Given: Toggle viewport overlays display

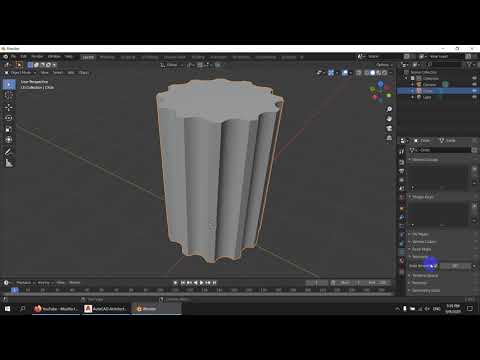Looking at the screenshot, I should click(345, 73).
